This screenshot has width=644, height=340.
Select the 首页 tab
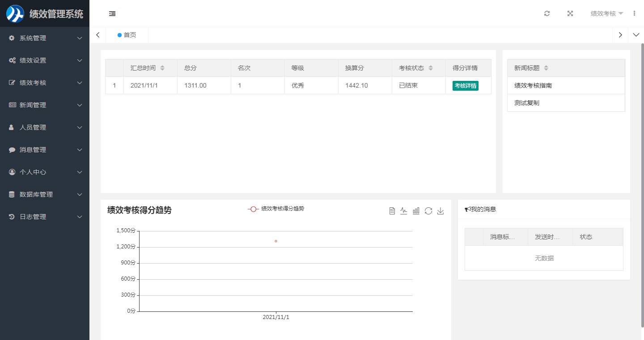[x=127, y=35]
